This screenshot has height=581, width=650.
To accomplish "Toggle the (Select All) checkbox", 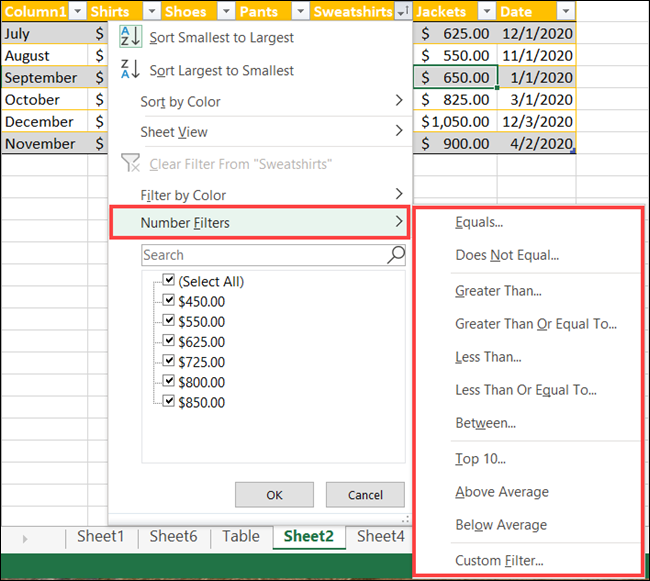I will [168, 282].
